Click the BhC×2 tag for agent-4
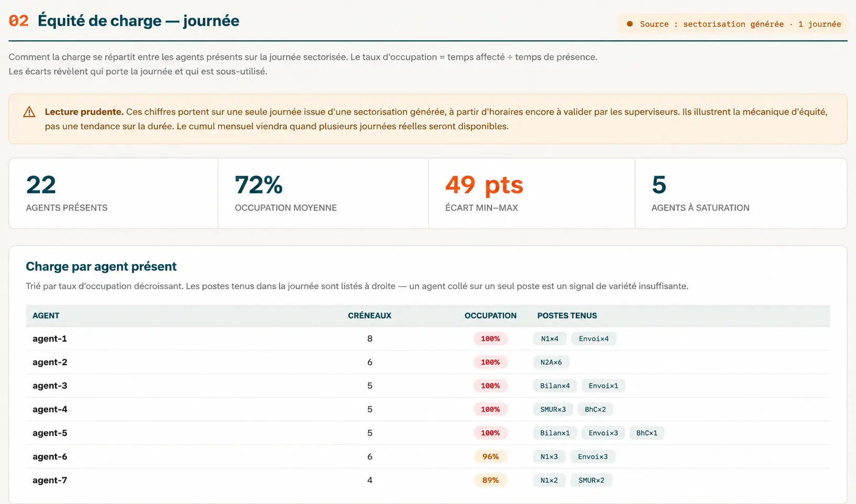Image resolution: width=856 pixels, height=504 pixels. 595,409
